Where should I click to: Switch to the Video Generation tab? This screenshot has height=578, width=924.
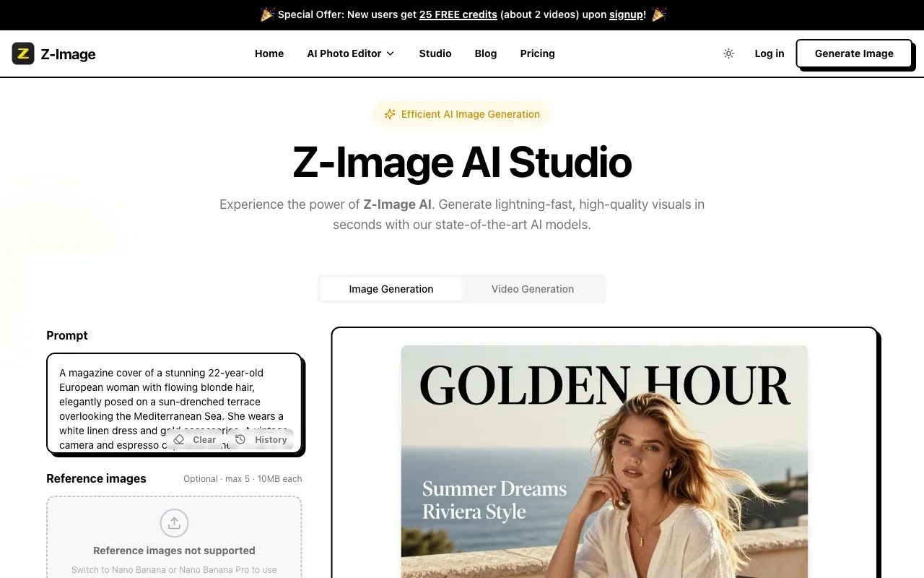533,289
